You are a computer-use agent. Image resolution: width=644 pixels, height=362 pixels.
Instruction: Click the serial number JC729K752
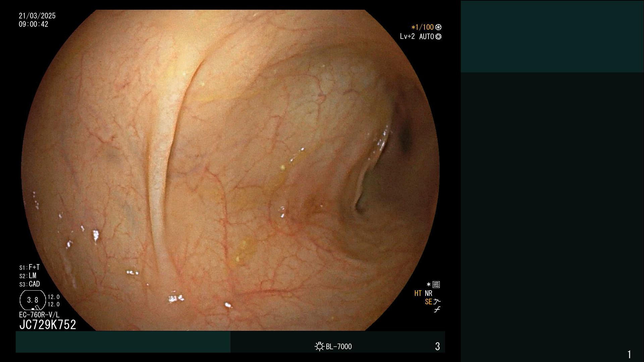point(48,324)
